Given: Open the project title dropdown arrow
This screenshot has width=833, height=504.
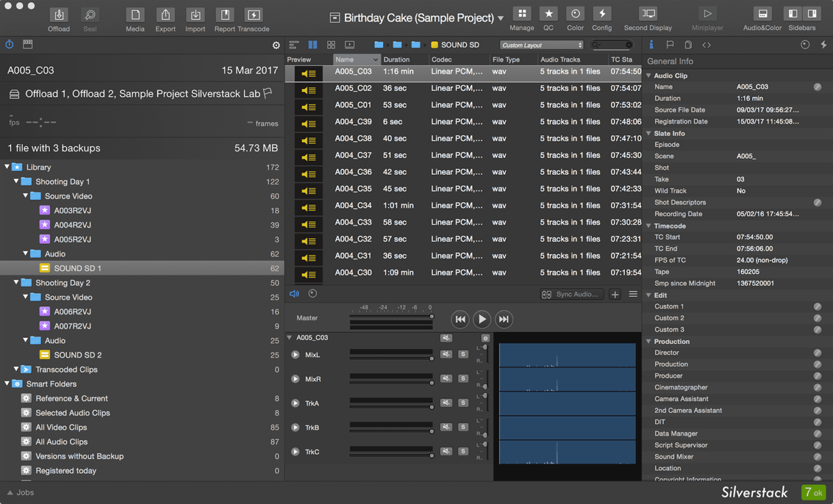Looking at the screenshot, I should 501,19.
